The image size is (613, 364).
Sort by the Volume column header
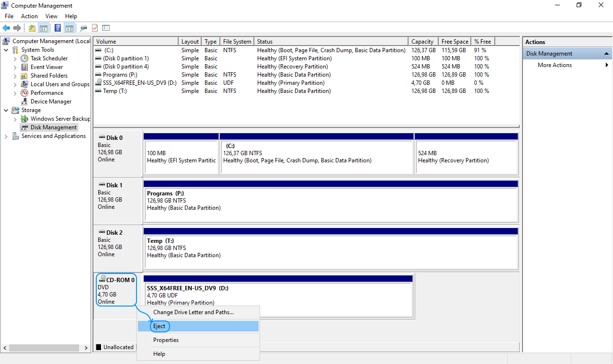(x=136, y=42)
